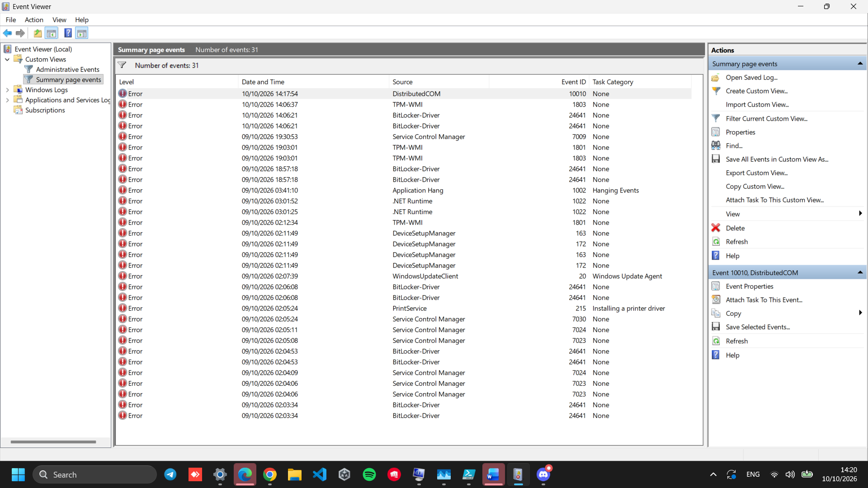Click the Up one level folder icon
The width and height of the screenshot is (868, 488).
tap(38, 33)
